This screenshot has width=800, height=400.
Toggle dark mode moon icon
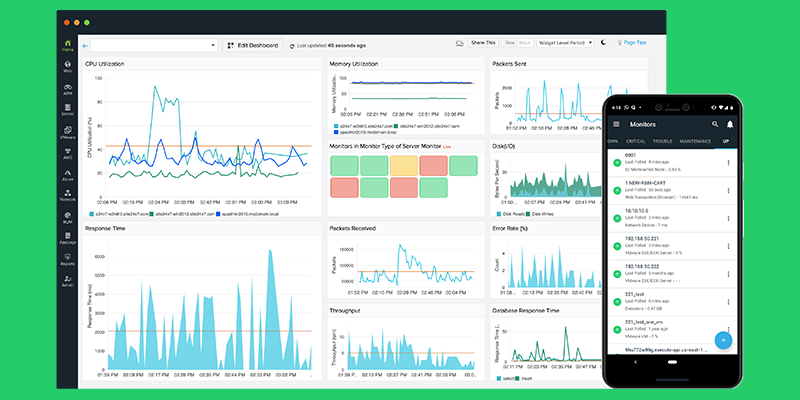tap(604, 43)
